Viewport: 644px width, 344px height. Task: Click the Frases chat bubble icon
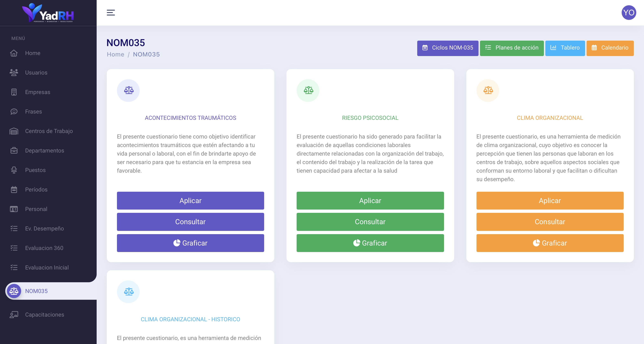point(14,111)
